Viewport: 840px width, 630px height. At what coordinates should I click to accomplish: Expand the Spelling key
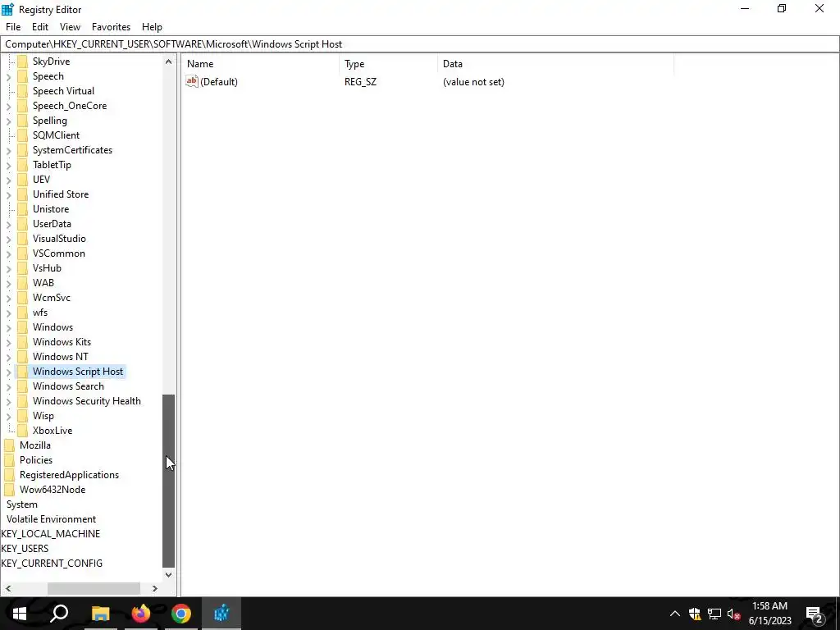tap(8, 121)
